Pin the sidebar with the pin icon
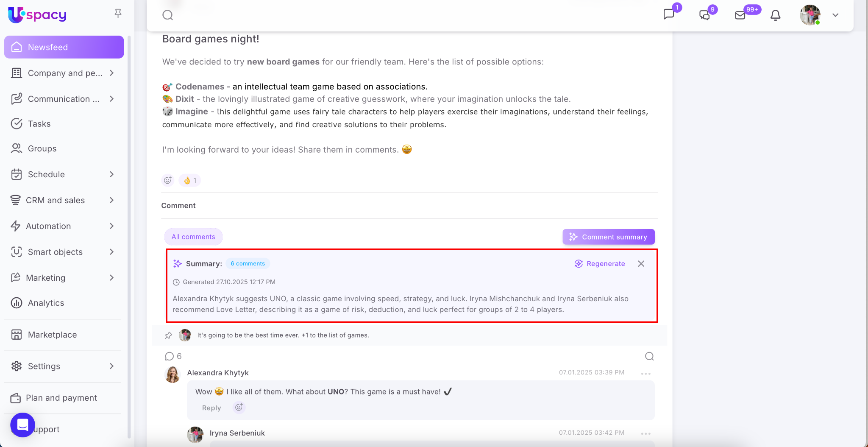Image resolution: width=868 pixels, height=447 pixels. (x=118, y=14)
